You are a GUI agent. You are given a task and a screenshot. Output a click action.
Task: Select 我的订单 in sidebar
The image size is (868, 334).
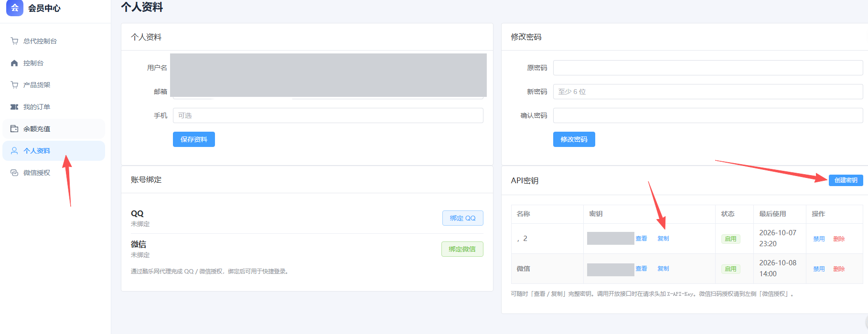coord(54,107)
